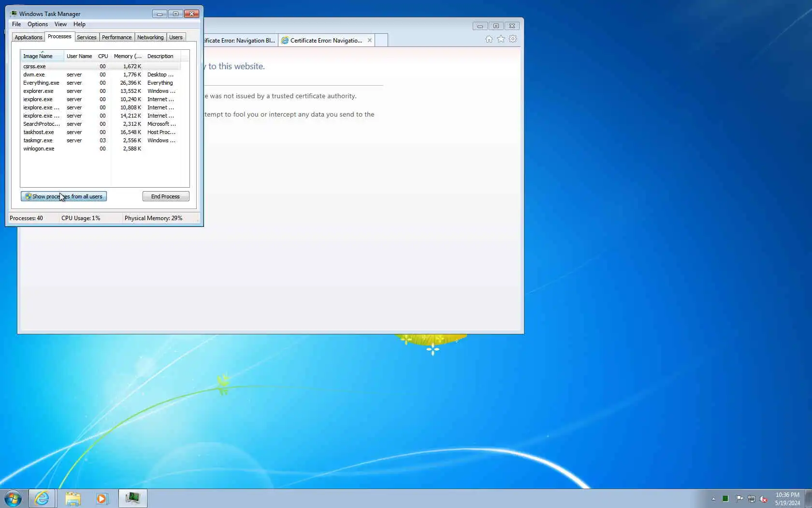Image resolution: width=812 pixels, height=508 pixels.
Task: Close the Internet Explorer window
Action: (512, 26)
